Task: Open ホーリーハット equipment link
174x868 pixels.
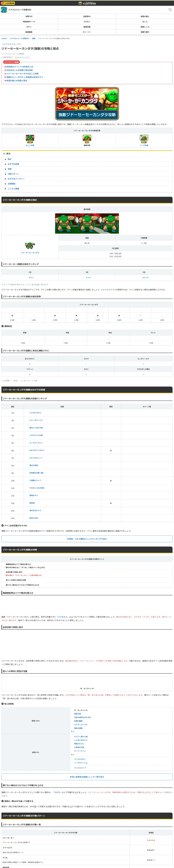Action: 80,751
